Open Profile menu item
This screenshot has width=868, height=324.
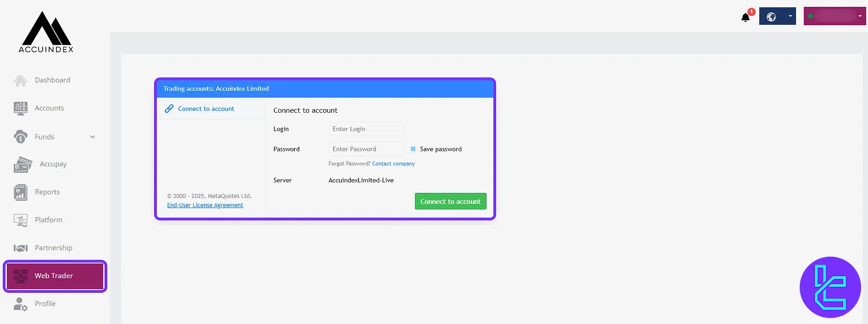coord(45,304)
